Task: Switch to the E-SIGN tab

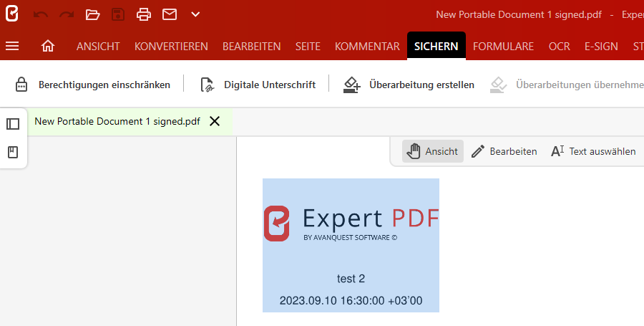Action: 601,46
